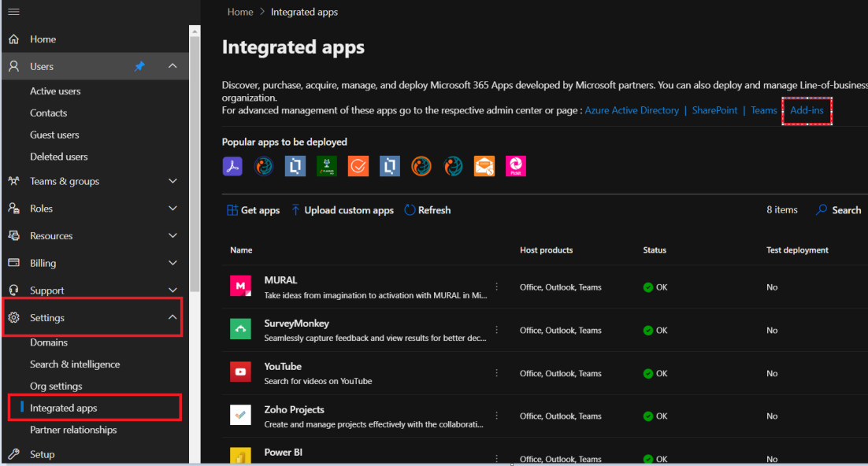The image size is (868, 466).
Task: Open the MURAL app logo
Action: click(240, 287)
